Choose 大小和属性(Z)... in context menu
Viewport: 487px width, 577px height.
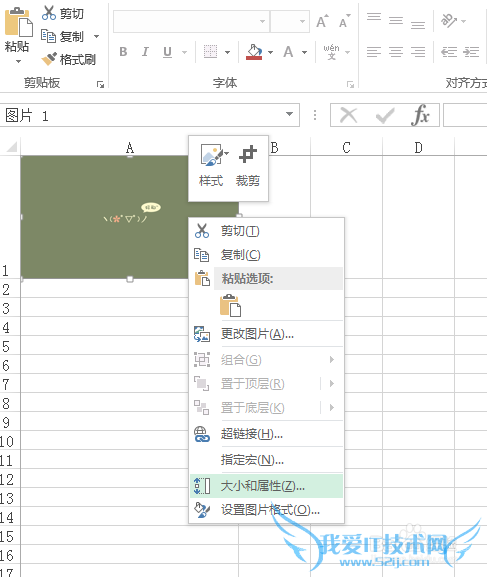[x=267, y=486]
